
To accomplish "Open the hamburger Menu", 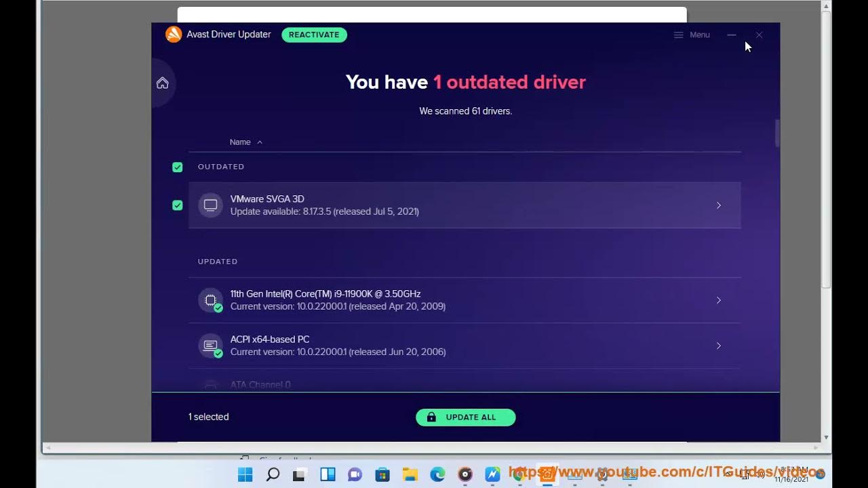I will coord(692,35).
